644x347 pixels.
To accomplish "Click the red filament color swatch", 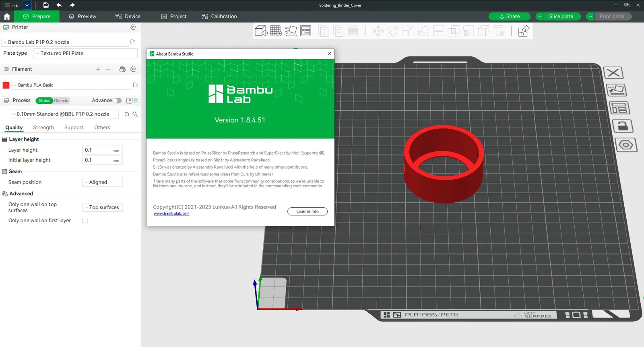I will (x=6, y=85).
